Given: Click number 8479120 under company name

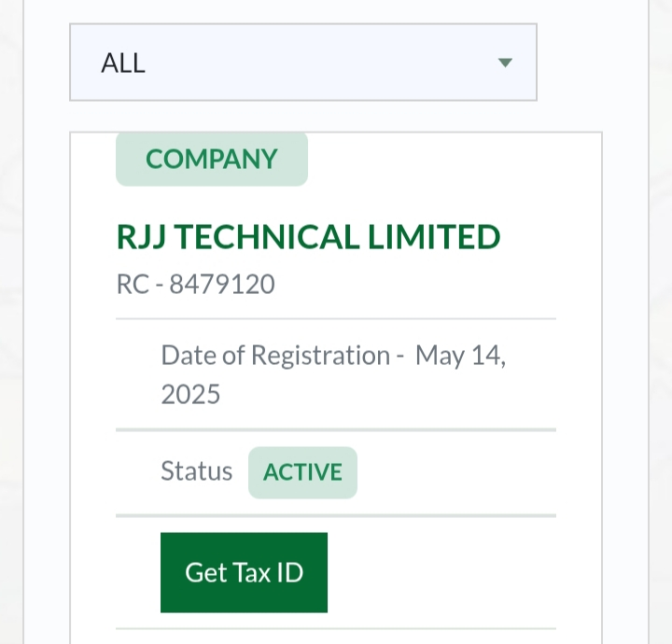Looking at the screenshot, I should (x=222, y=284).
